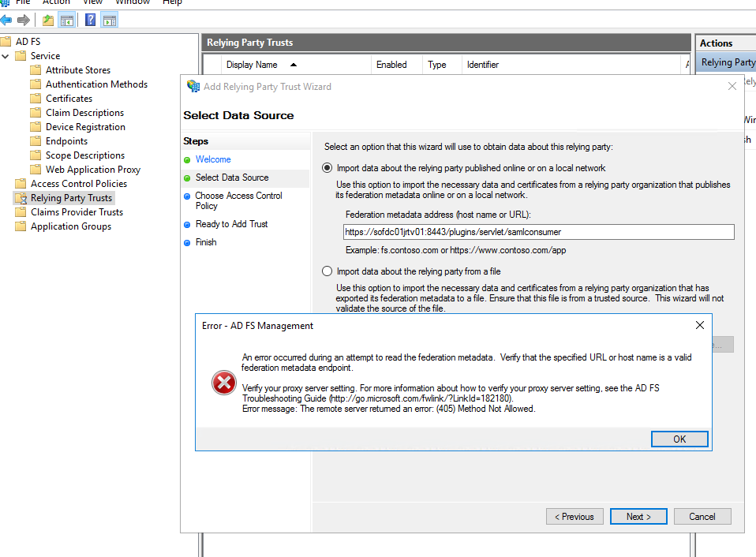Click the red error icon in the dialog
This screenshot has height=557, width=756.
tap(224, 383)
